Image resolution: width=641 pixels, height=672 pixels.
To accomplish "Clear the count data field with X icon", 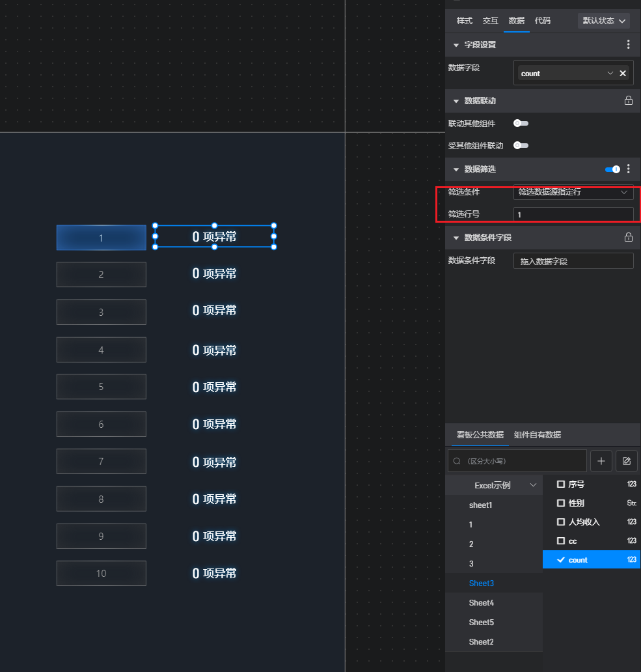I will click(623, 74).
